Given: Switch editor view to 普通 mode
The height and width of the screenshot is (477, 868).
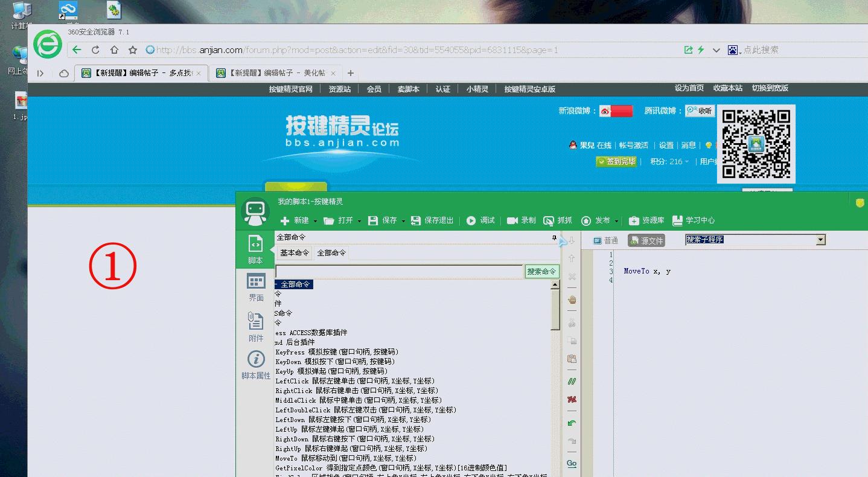Looking at the screenshot, I should coord(607,240).
